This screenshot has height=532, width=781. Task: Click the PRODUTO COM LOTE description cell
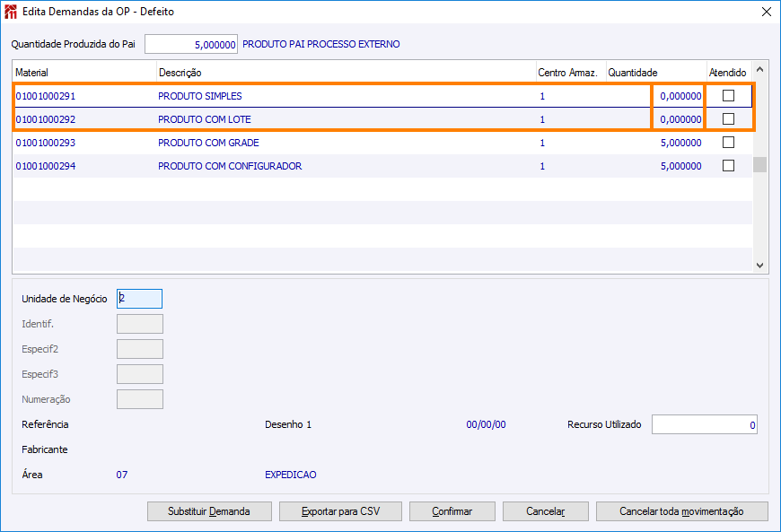(204, 119)
